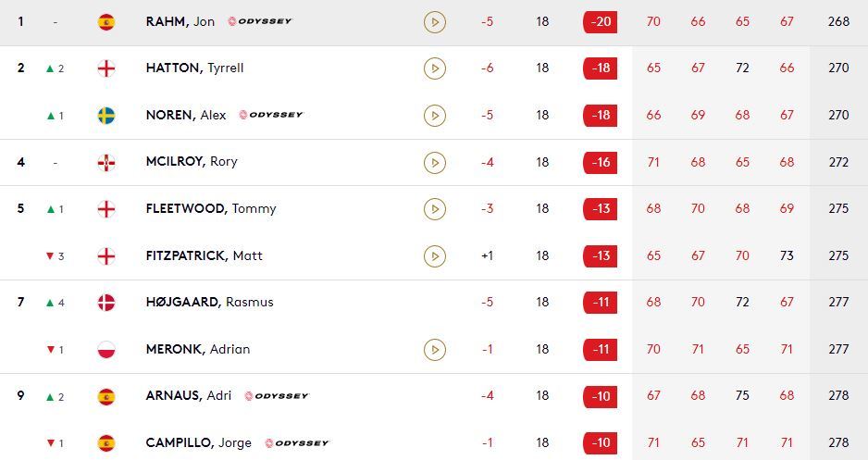The image size is (868, 460).
Task: Play Rory McIlroy's shot highlights
Action: pos(434,162)
